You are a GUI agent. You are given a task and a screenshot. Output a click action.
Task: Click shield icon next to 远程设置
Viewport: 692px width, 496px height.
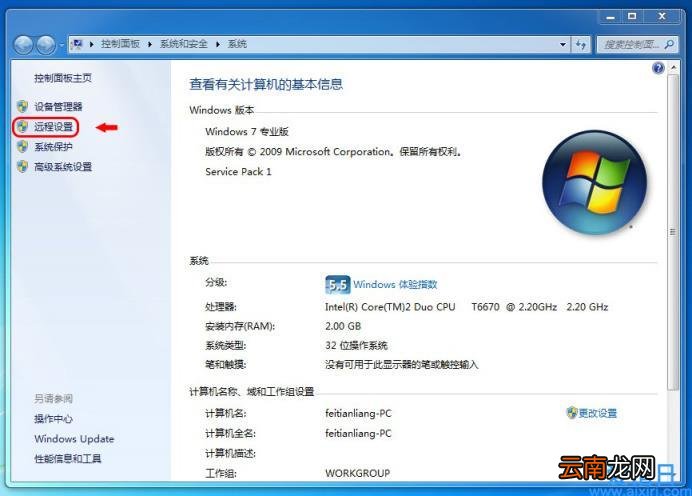click(22, 127)
